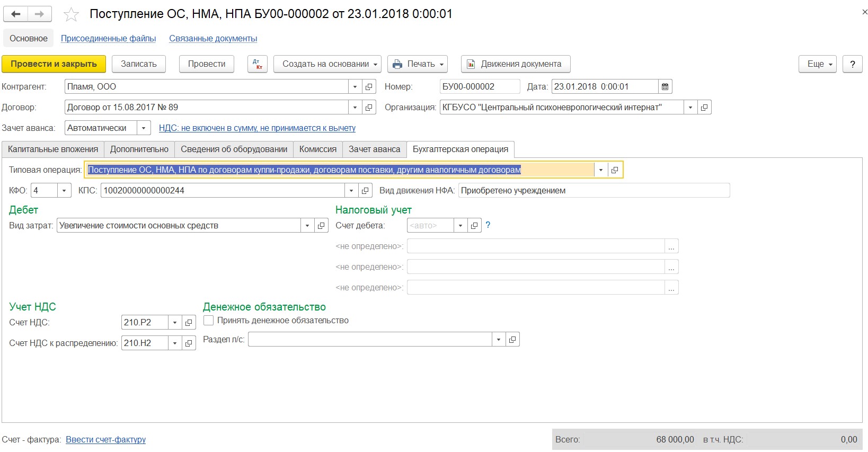This screenshot has height=452, width=868.
Task: Open form for Контрагент Пламя, ООО
Action: (x=369, y=86)
